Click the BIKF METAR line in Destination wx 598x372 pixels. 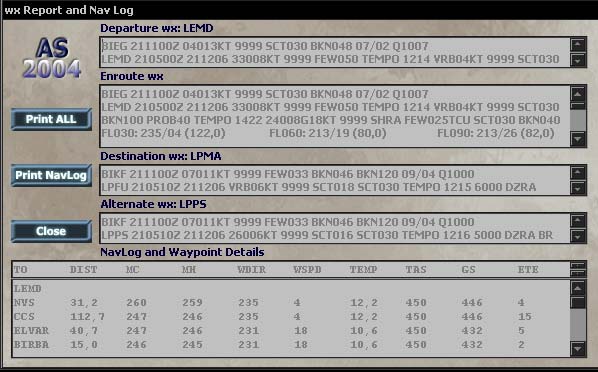288,174
